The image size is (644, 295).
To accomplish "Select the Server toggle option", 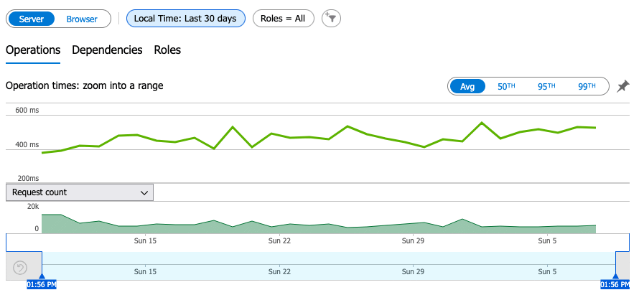I will pos(31,19).
